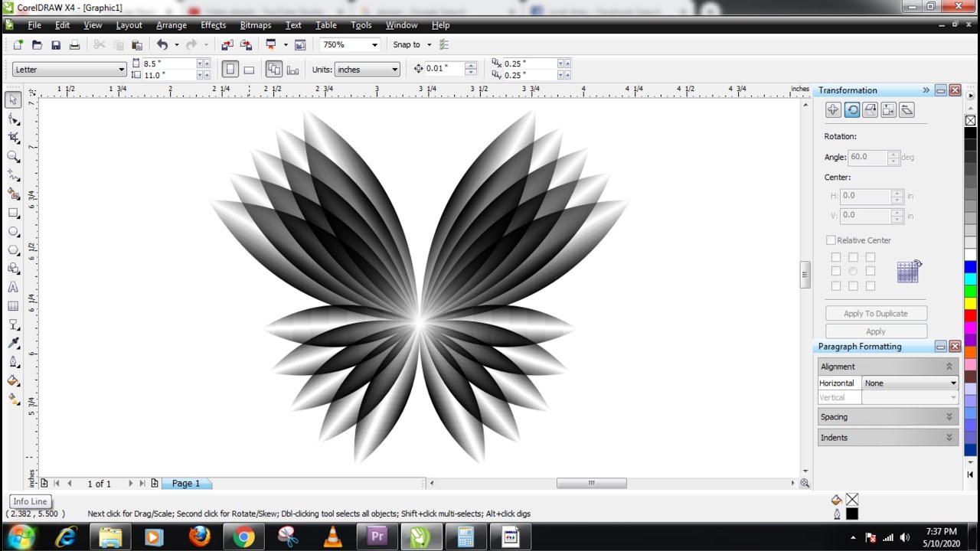Select the Page 1 tab
Screen dimensions: 980x551
point(186,484)
